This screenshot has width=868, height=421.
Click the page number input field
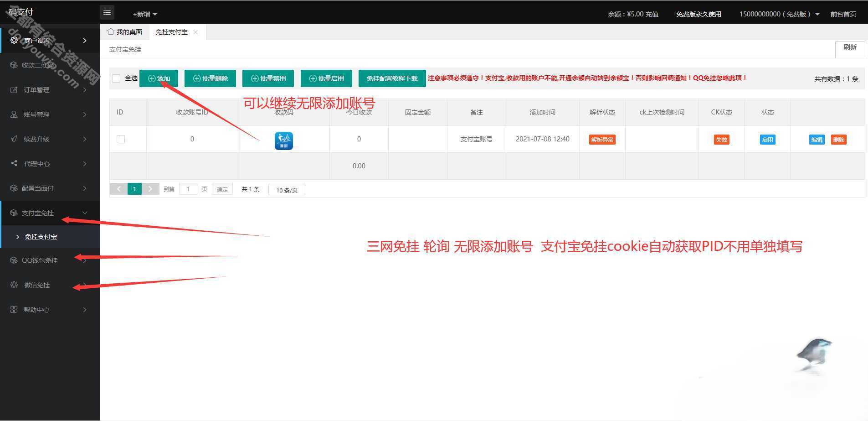click(188, 189)
